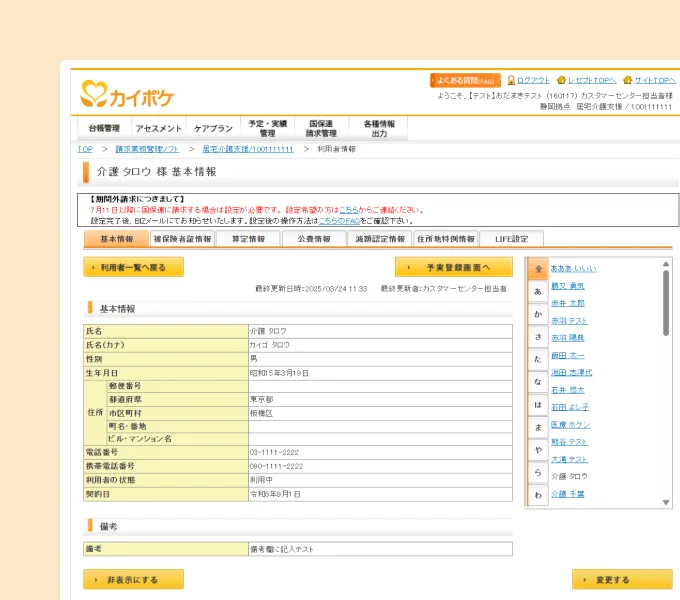Switch to the LIFE設定 tab
The height and width of the screenshot is (600, 680).
point(512,239)
